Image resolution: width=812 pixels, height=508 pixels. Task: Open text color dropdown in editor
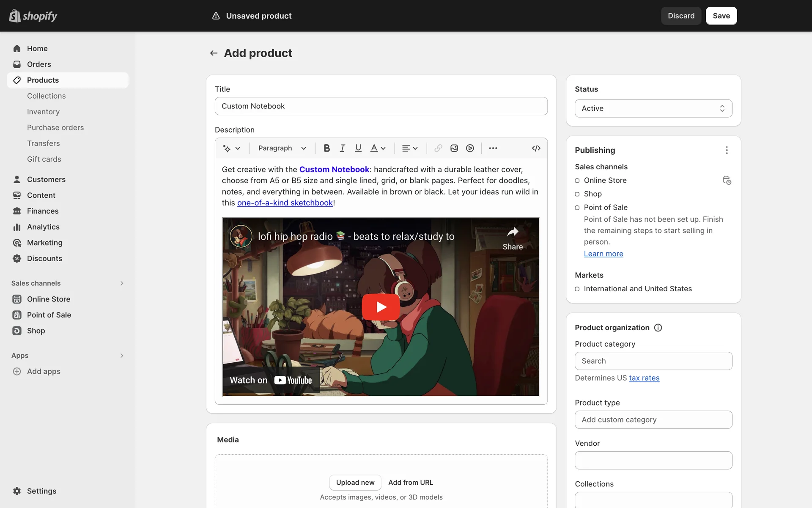point(378,148)
